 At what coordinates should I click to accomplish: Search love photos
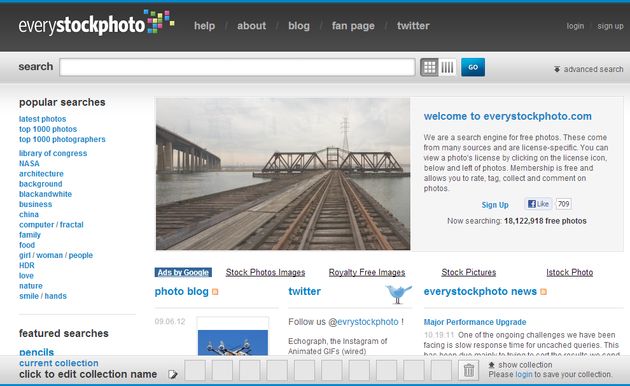[x=26, y=276]
